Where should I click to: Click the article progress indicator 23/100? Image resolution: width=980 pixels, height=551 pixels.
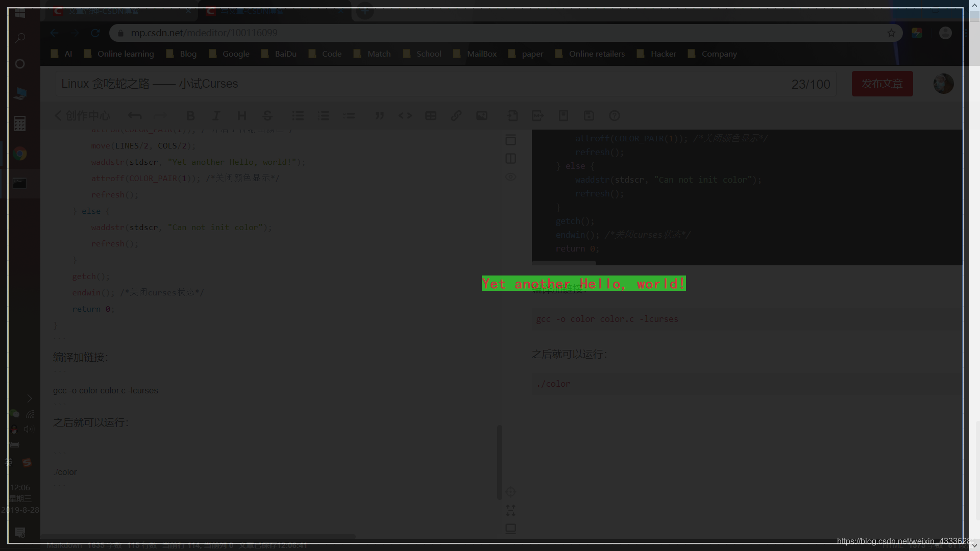(811, 84)
